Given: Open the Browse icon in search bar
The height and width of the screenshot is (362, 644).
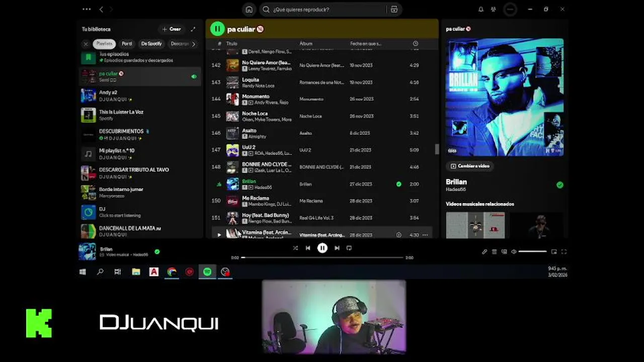Looking at the screenshot, I should pyautogui.click(x=394, y=10).
